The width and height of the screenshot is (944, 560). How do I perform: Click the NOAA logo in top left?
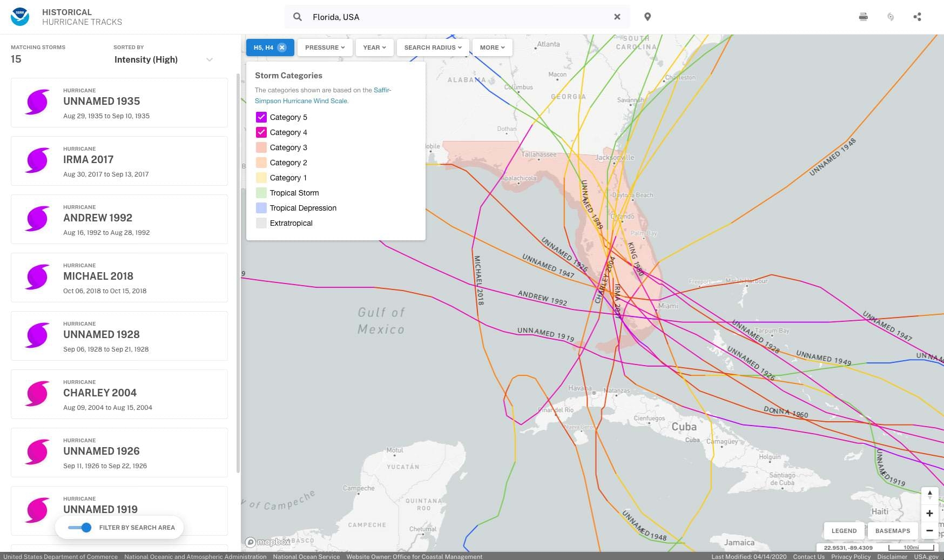click(x=19, y=17)
